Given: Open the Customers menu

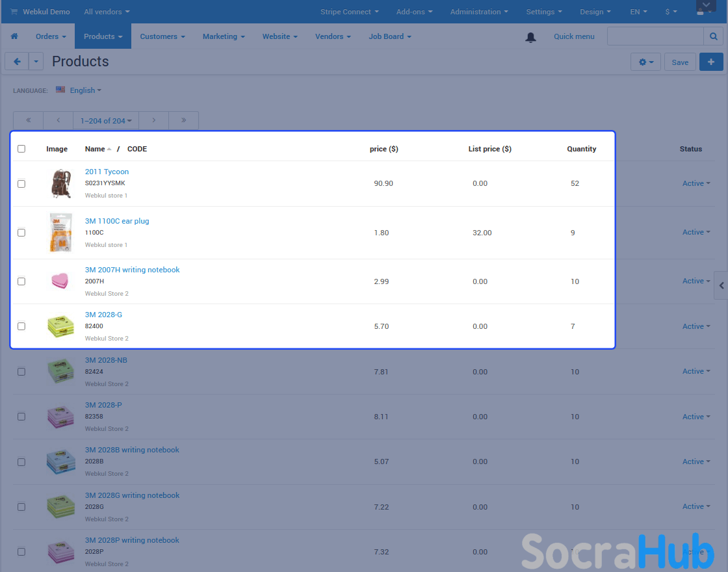Looking at the screenshot, I should click(x=162, y=36).
